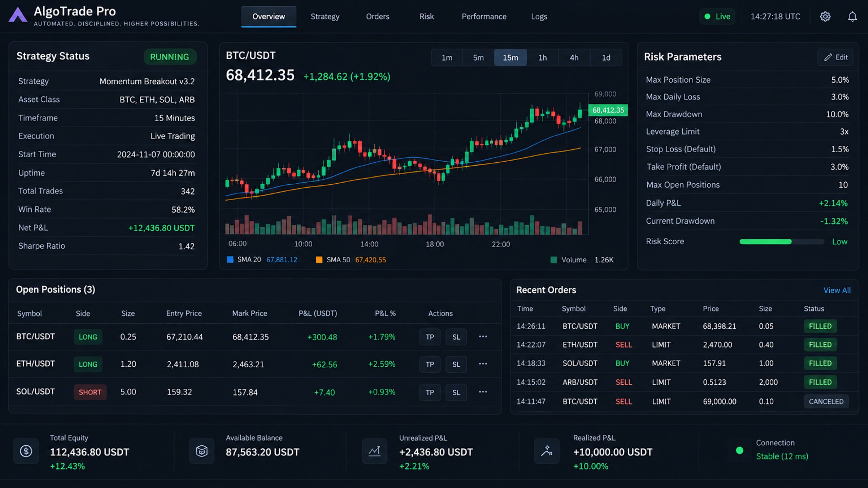This screenshot has height=488, width=868.
Task: Select the 1d timeframe
Action: [x=606, y=58]
